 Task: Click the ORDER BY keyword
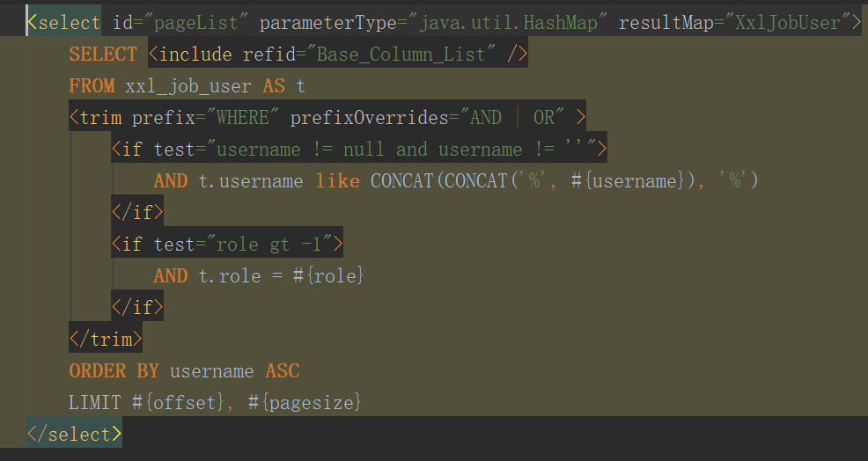click(114, 371)
